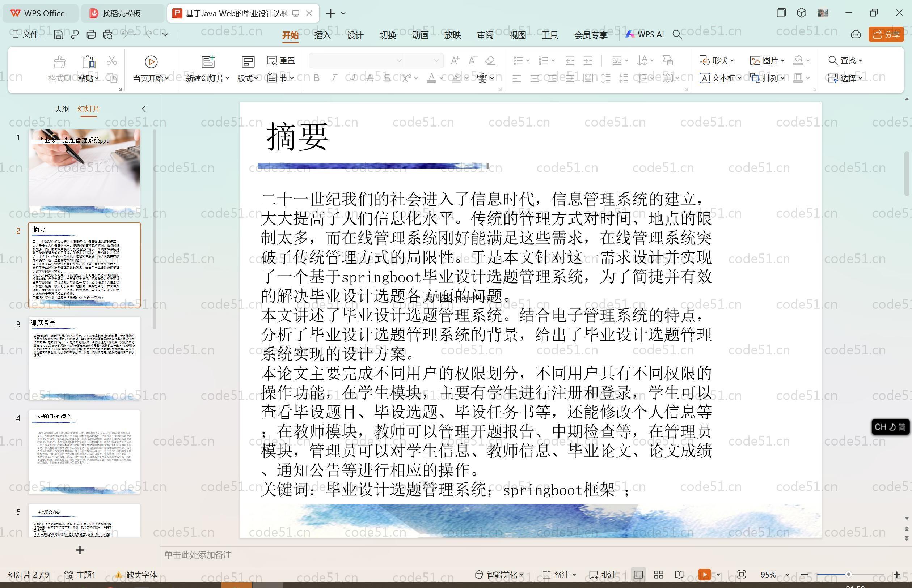This screenshot has height=588, width=912.
Task: Increase font size icon
Action: coord(455,60)
